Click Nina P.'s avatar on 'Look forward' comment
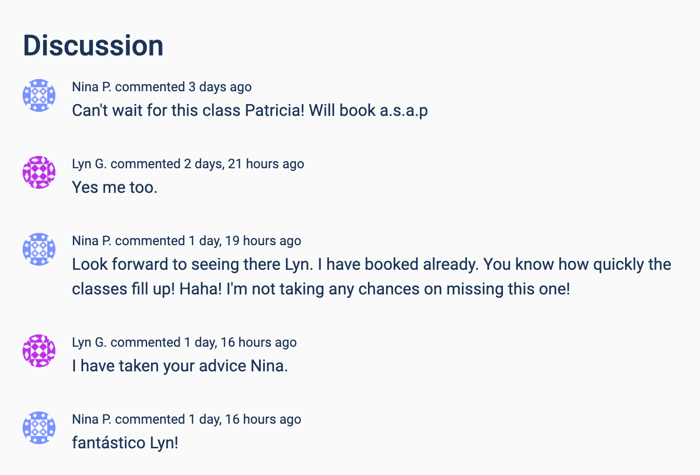The height and width of the screenshot is (475, 700). [x=39, y=249]
